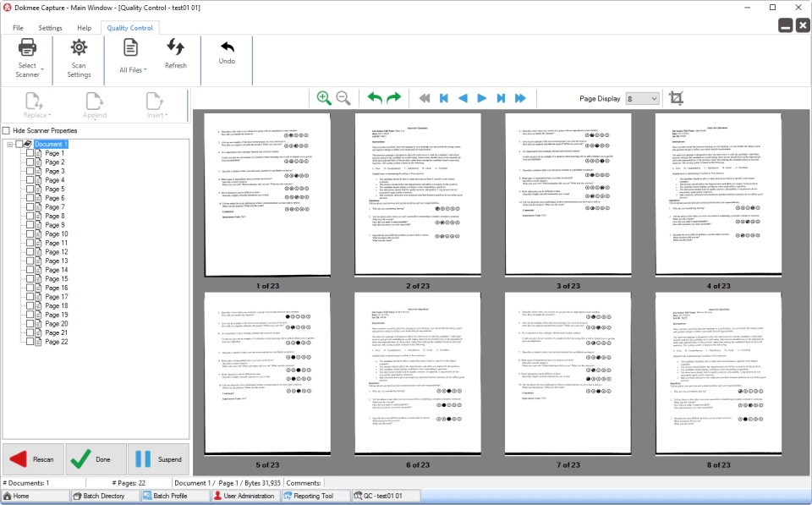Expand the All Files dropdown

(x=133, y=70)
